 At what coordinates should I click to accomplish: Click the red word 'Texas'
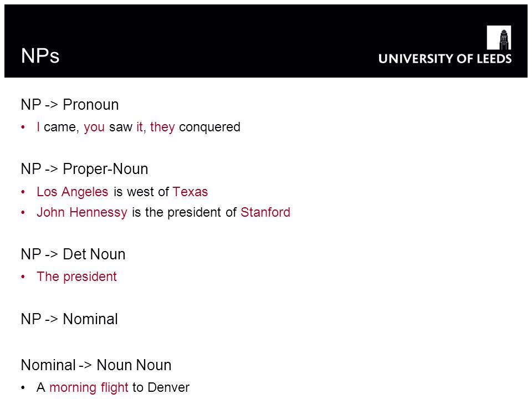[x=190, y=192]
